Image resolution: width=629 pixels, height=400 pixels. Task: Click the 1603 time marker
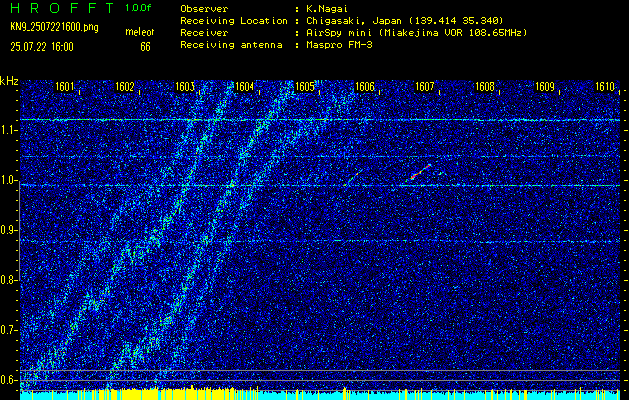[185, 87]
